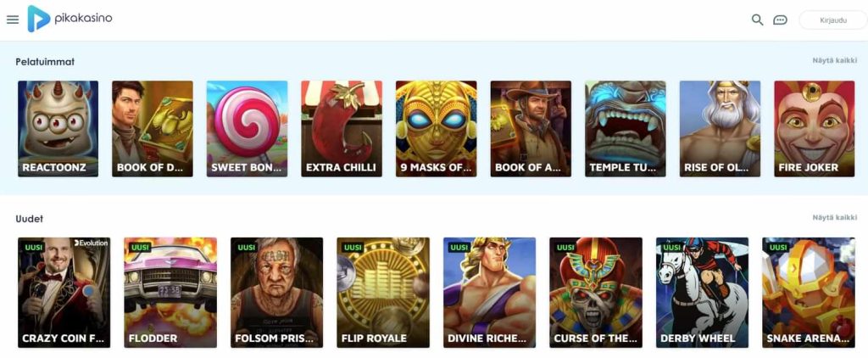Select the Extra Chilli game thumbnail
The height and width of the screenshot is (358, 868).
point(342,129)
